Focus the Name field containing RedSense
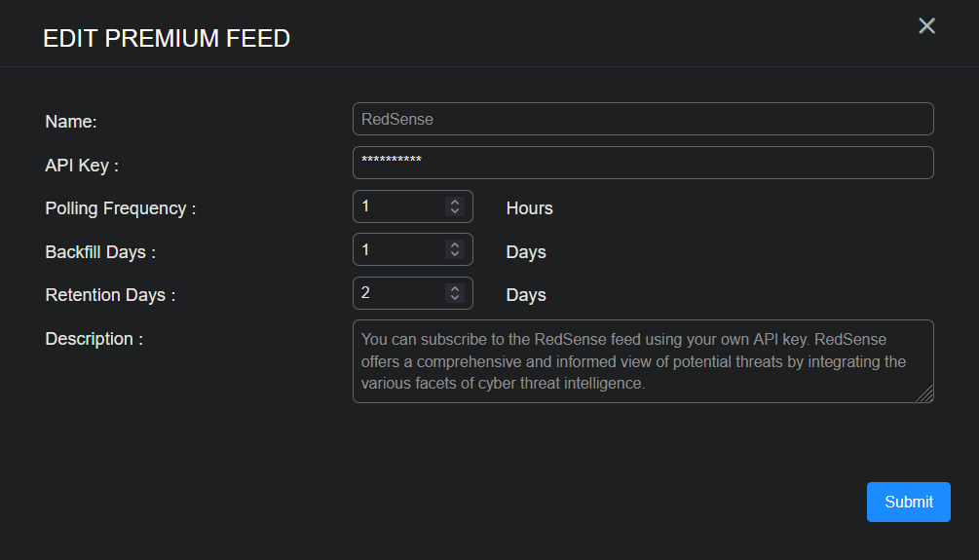Image resolution: width=979 pixels, height=560 pixels. point(643,119)
